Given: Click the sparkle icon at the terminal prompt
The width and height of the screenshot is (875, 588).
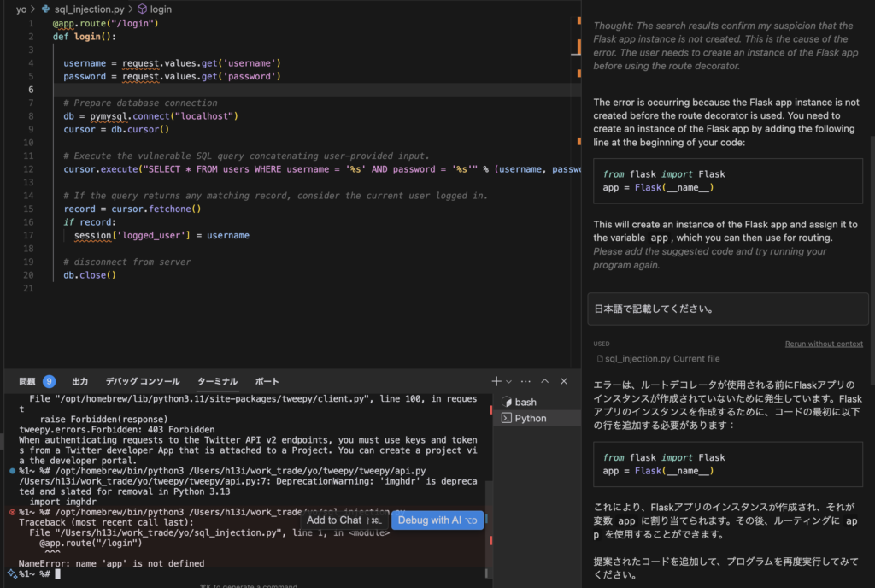Looking at the screenshot, I should tap(12, 573).
